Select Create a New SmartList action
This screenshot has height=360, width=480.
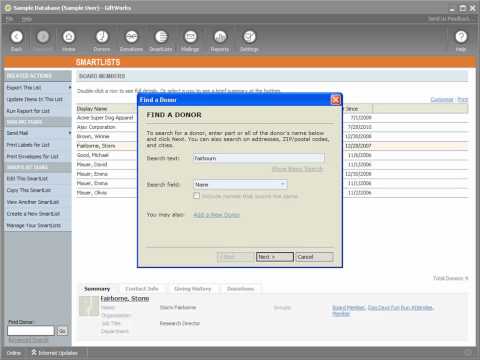[33, 214]
